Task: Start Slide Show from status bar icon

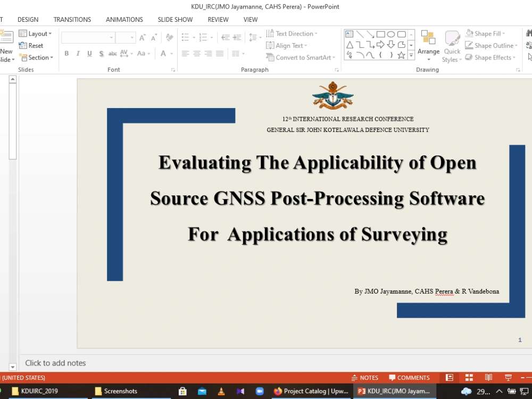Action: coord(508,378)
